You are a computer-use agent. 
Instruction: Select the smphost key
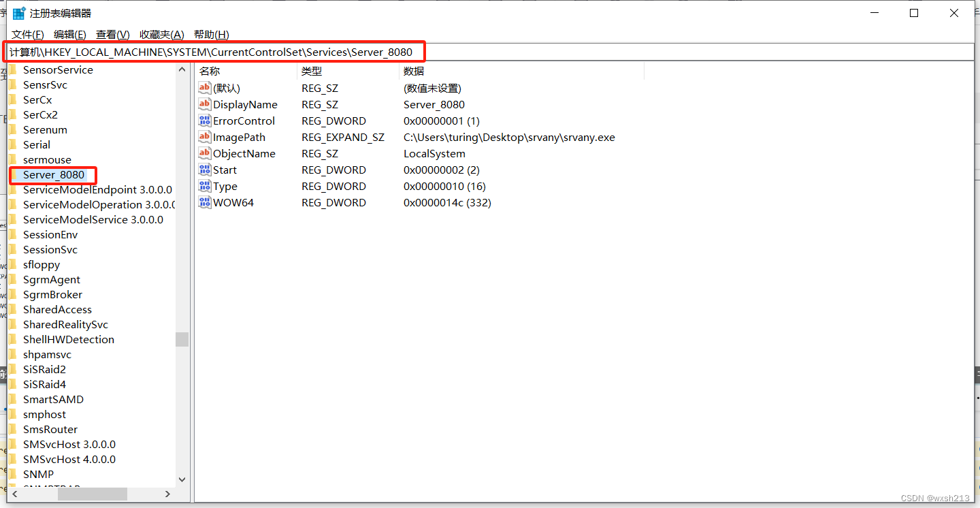tap(45, 414)
